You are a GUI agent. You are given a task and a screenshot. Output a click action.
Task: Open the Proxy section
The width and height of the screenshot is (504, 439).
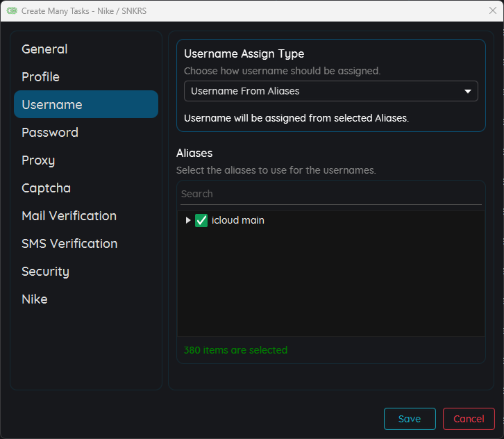click(x=38, y=160)
